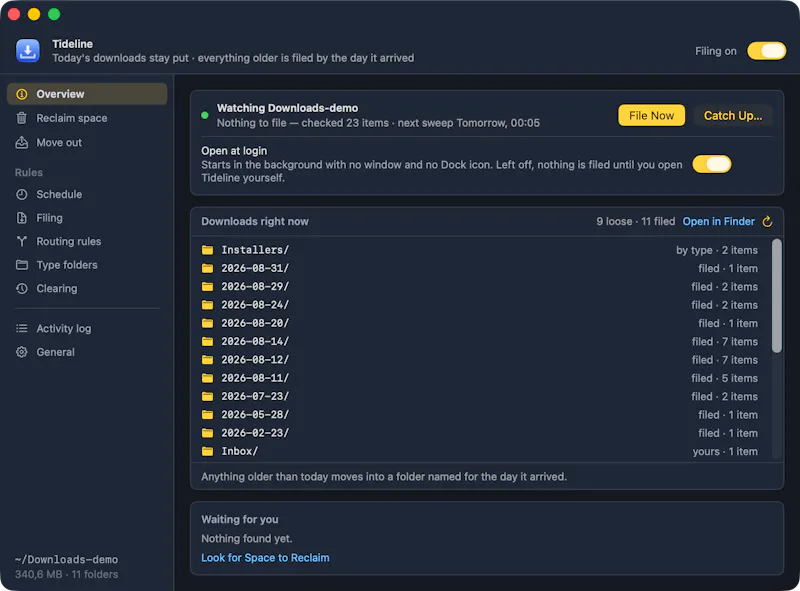Click the Clearing history icon
Viewport: 800px width, 591px height.
pyautogui.click(x=22, y=288)
